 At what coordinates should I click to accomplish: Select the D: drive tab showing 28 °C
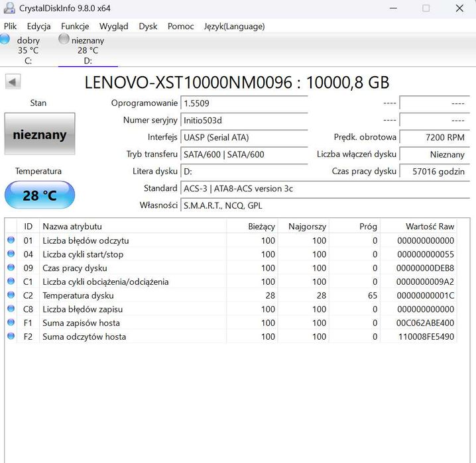88,50
